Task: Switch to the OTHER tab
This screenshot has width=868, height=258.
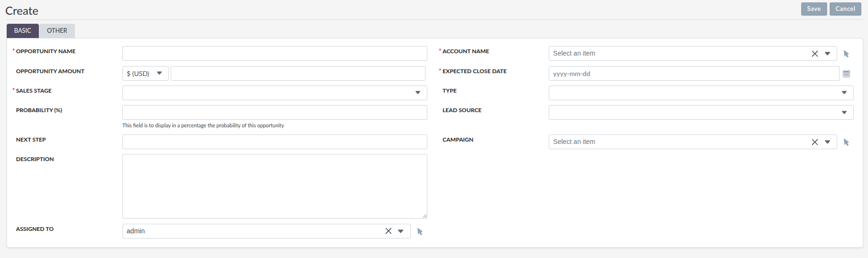Action: click(x=57, y=30)
